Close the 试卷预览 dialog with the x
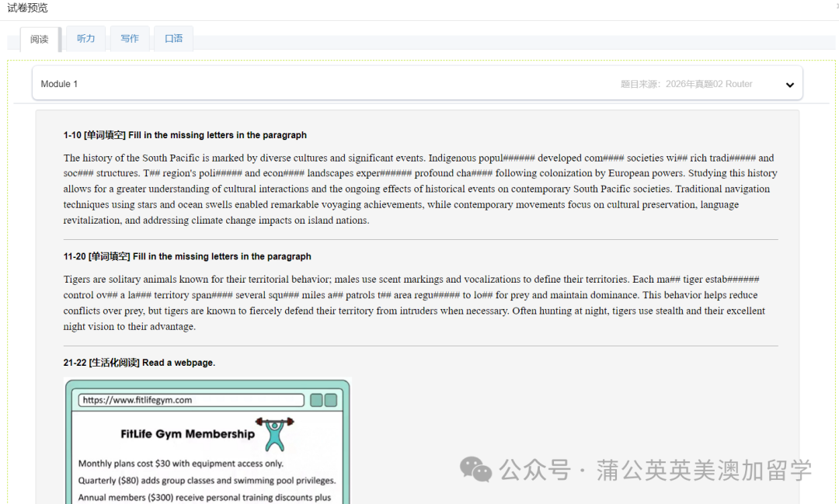This screenshot has height=504, width=839. [836, 6]
